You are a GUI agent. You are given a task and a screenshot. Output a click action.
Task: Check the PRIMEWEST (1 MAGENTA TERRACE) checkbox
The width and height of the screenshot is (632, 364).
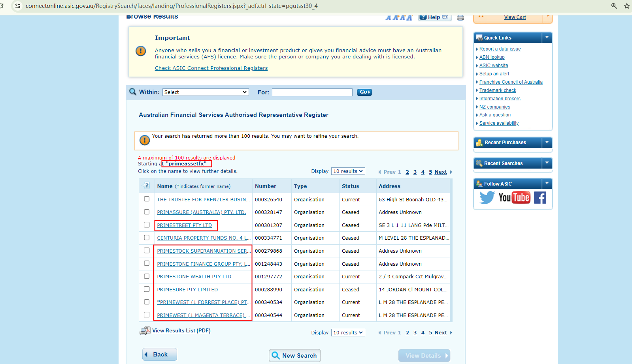[147, 315]
